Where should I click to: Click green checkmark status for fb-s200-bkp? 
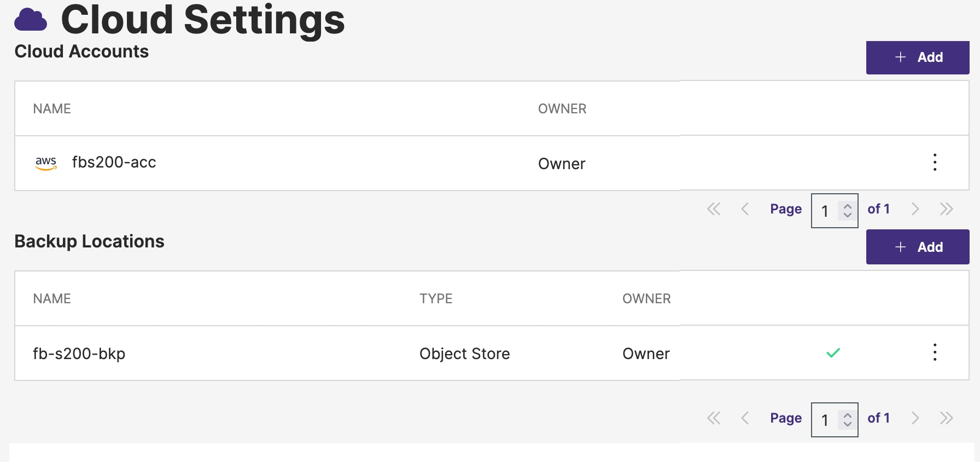click(833, 353)
